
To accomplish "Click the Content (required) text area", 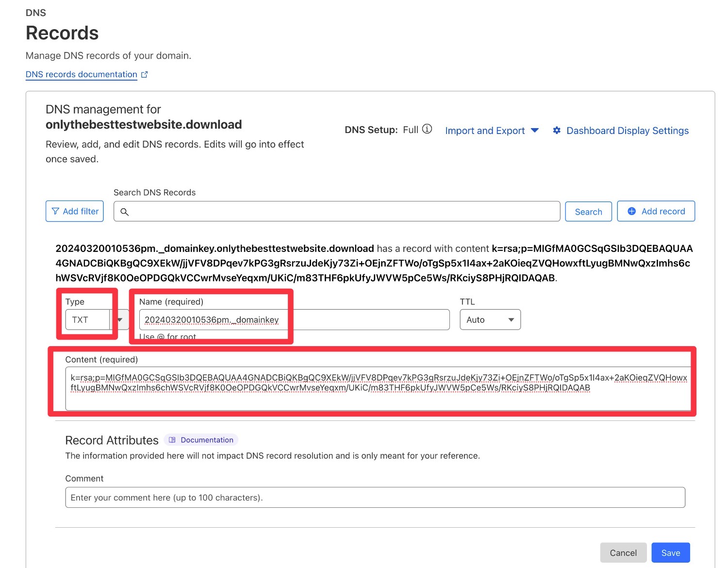I will [378, 388].
